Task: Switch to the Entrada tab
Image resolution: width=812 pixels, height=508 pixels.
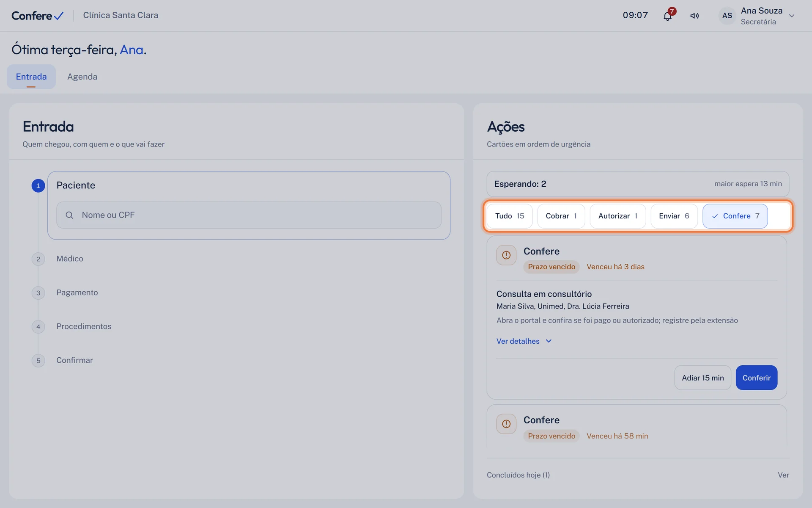Action: coord(31,77)
